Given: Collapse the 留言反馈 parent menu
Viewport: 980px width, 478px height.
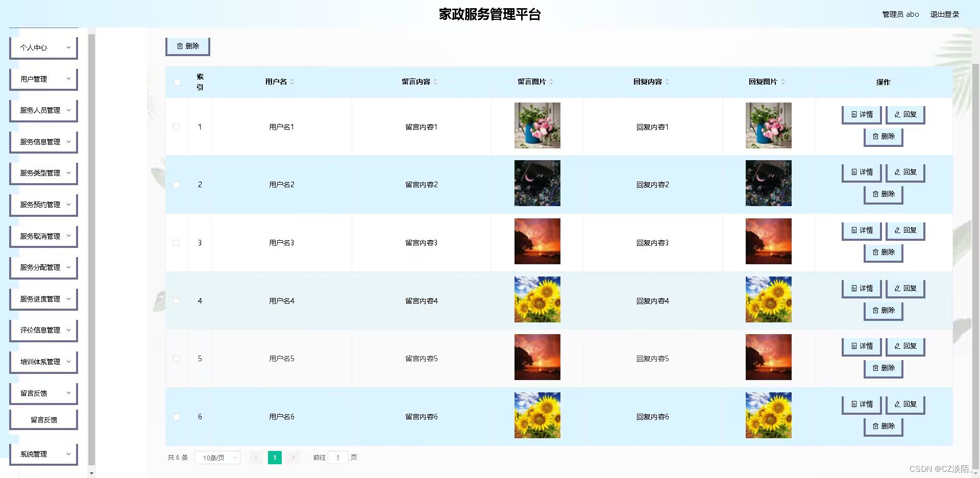Looking at the screenshot, I should tap(43, 393).
